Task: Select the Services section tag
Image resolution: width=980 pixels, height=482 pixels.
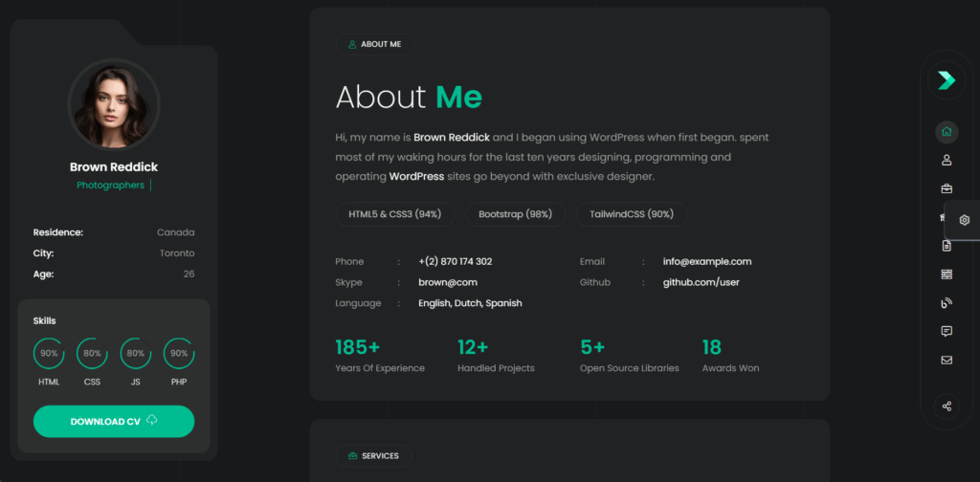Action: coord(373,456)
